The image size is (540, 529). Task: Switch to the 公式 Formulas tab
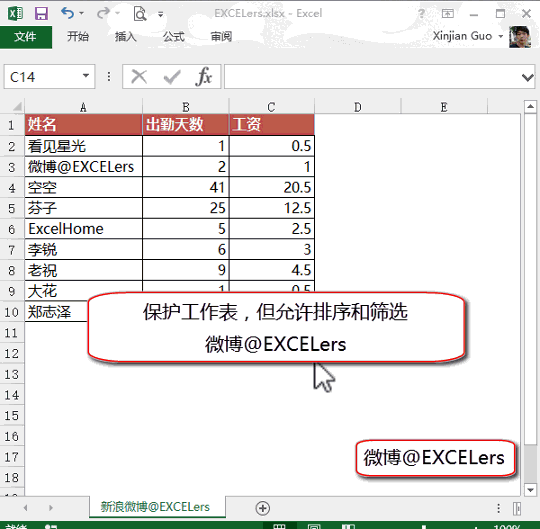174,36
